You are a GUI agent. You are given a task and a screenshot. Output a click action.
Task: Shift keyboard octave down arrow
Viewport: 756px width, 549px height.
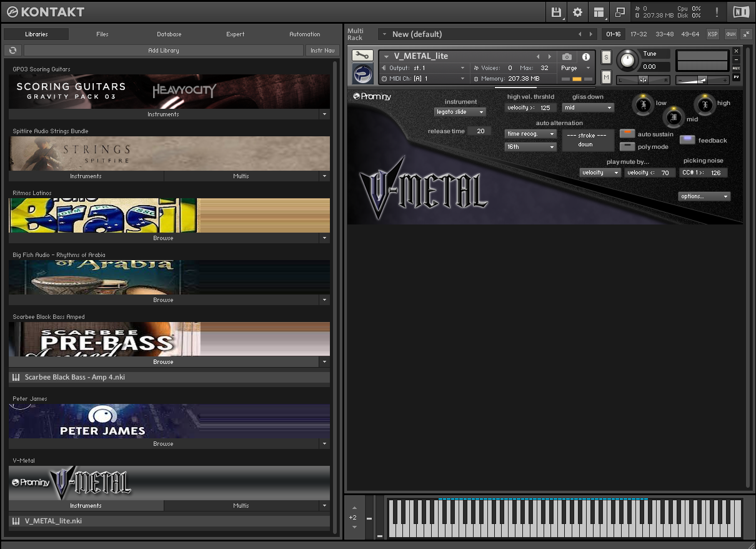pyautogui.click(x=354, y=527)
